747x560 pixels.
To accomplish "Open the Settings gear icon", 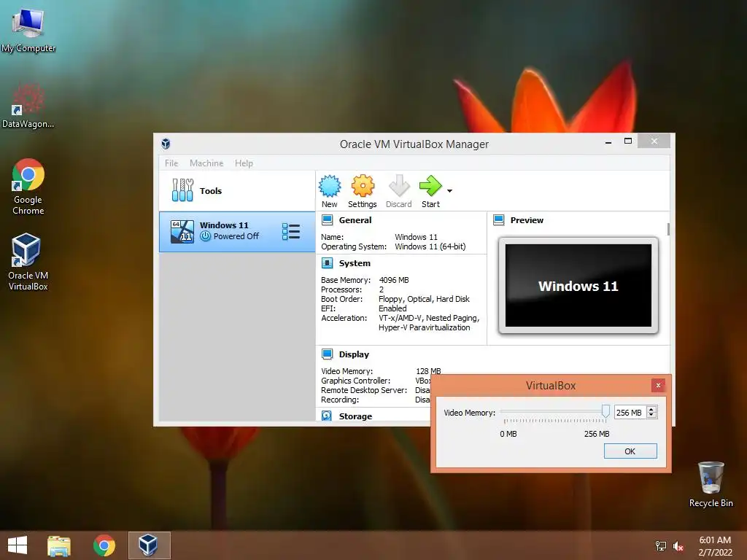I will 363,186.
